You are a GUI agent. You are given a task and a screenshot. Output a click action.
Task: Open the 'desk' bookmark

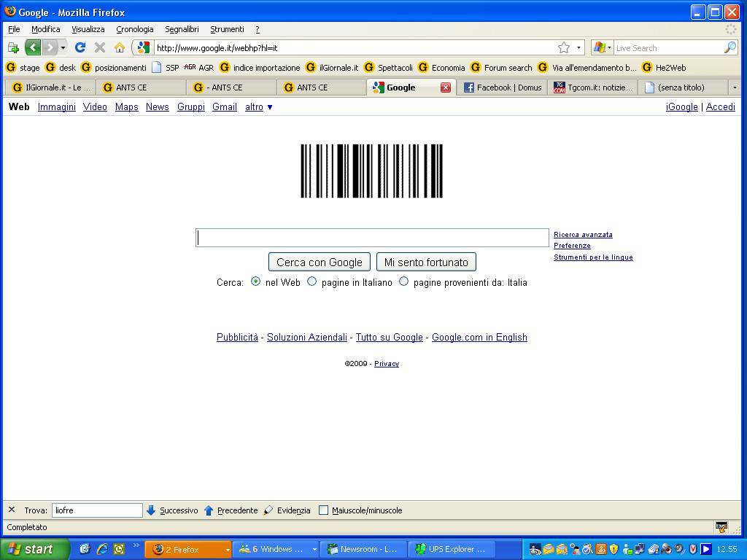[x=61, y=68]
